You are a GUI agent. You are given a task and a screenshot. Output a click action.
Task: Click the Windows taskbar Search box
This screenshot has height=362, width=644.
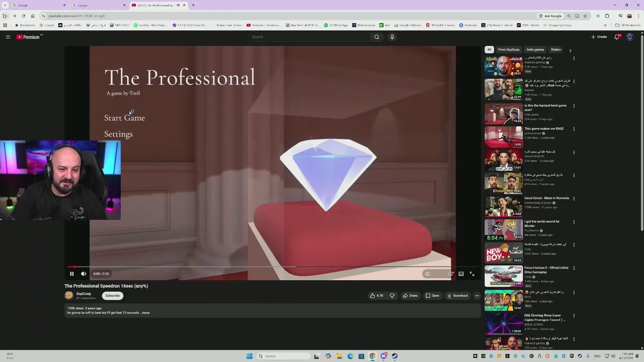coord(283,356)
